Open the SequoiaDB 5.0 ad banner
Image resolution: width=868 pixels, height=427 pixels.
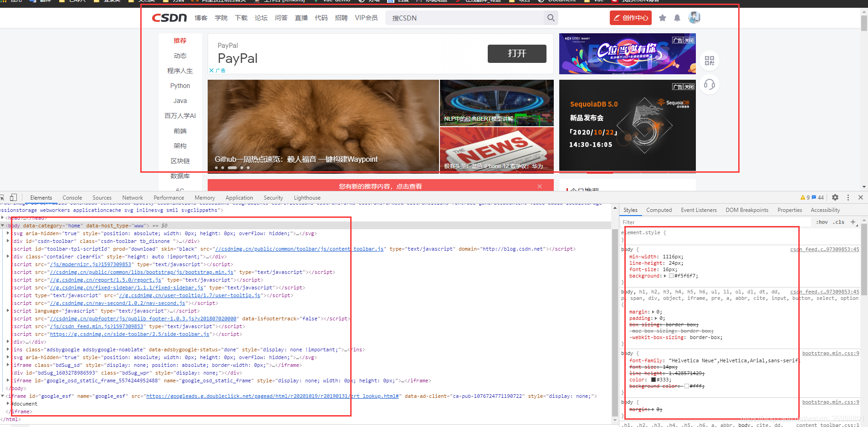point(628,125)
